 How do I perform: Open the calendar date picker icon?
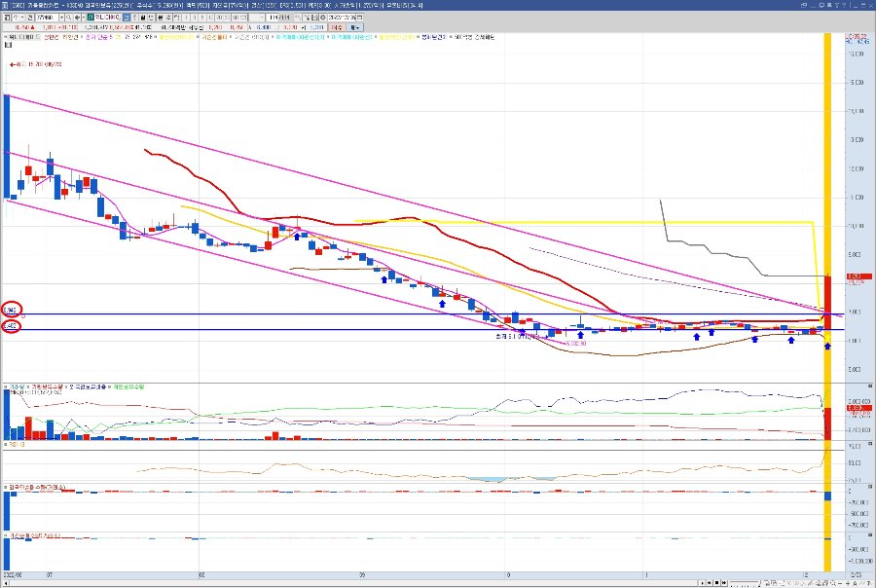pyautogui.click(x=359, y=18)
